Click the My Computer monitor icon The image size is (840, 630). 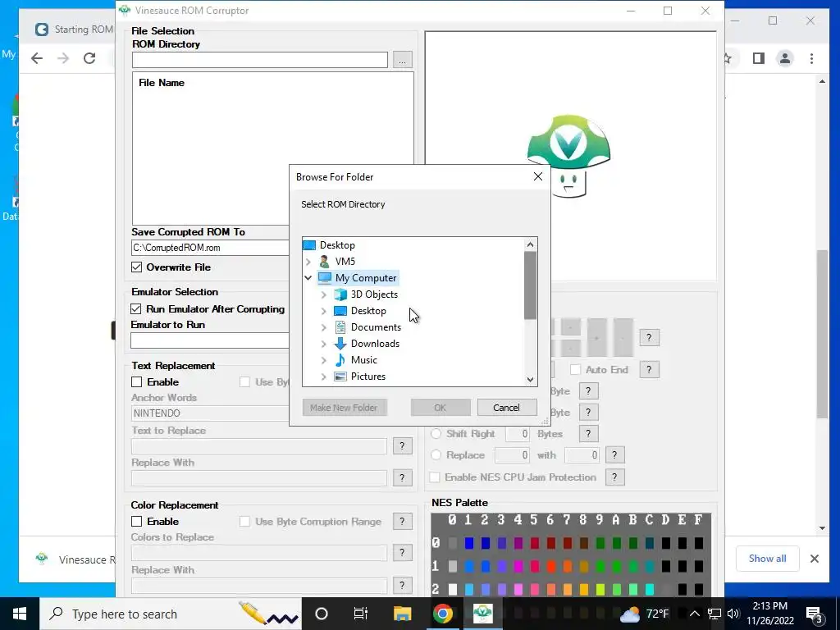[x=325, y=278]
